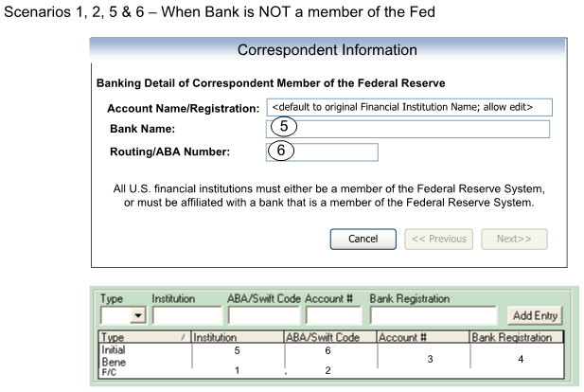
Task: Click the Next>> button
Action: click(x=514, y=239)
